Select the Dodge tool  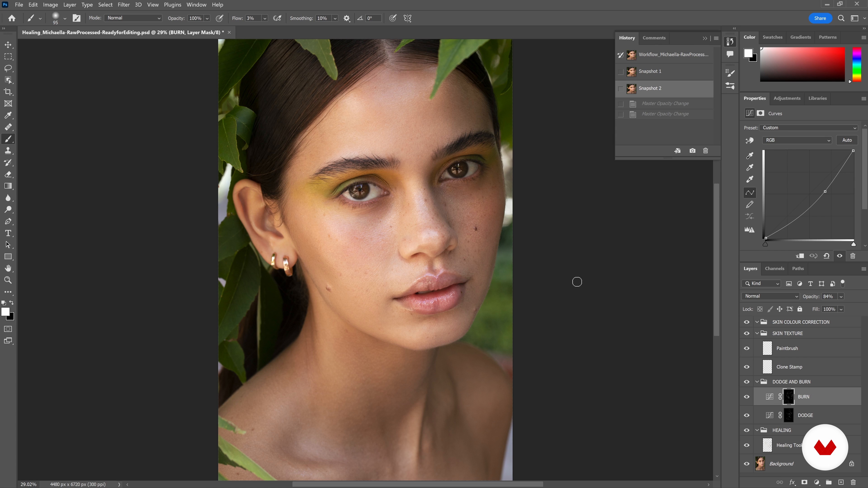[x=8, y=209]
